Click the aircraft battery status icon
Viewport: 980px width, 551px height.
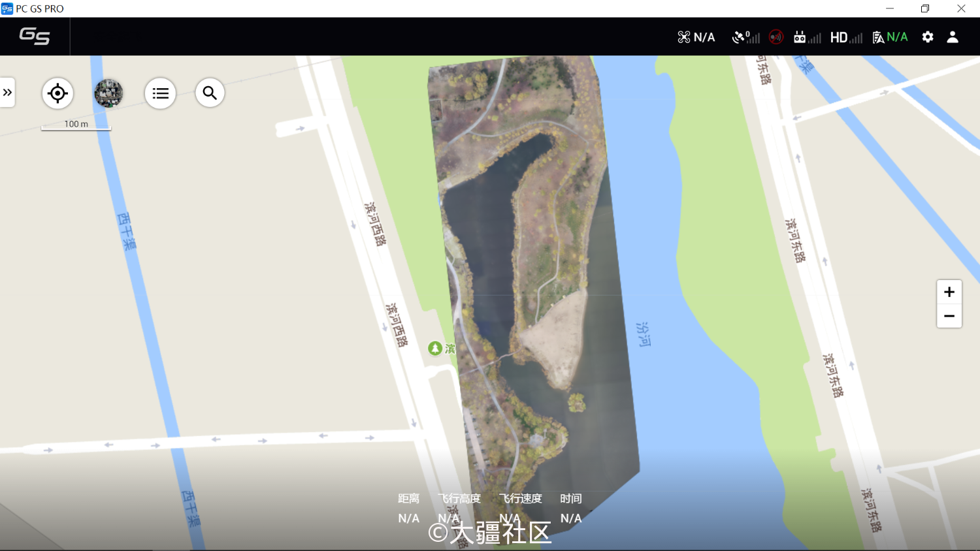(890, 37)
